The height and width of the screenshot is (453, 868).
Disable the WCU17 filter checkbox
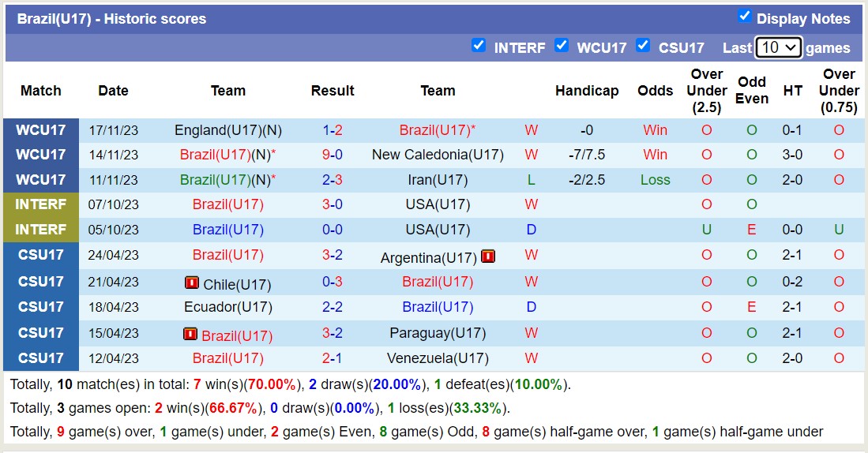tap(562, 46)
